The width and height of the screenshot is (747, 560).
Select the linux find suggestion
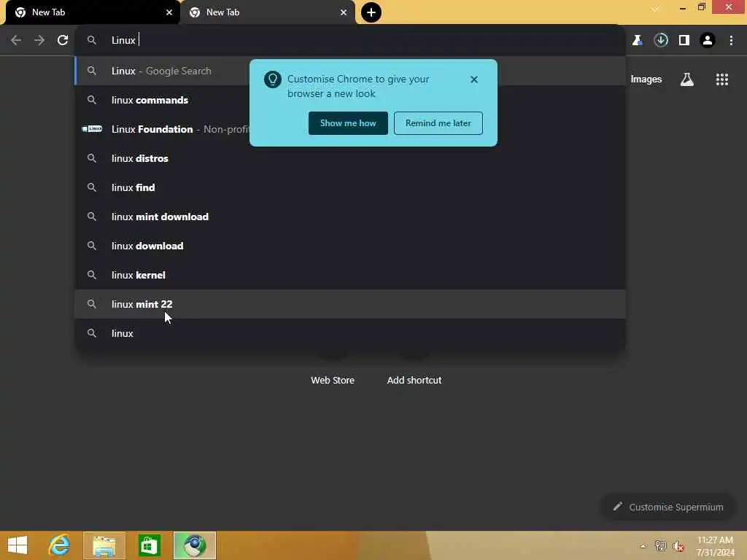click(x=350, y=187)
